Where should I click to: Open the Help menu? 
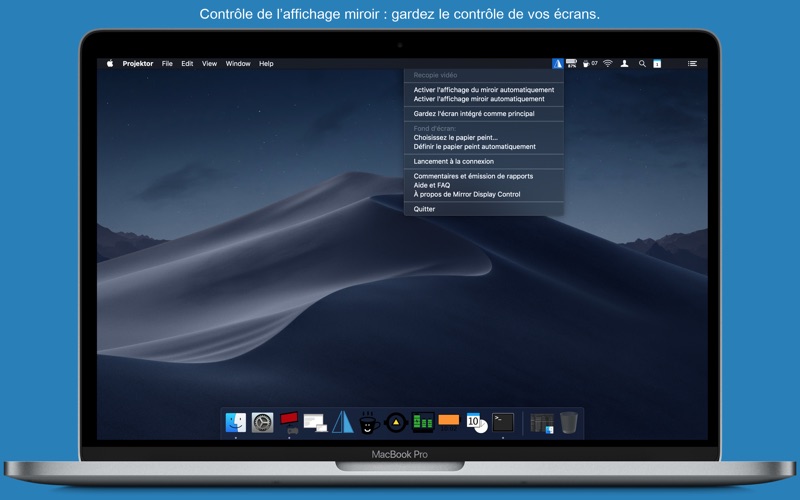click(266, 64)
